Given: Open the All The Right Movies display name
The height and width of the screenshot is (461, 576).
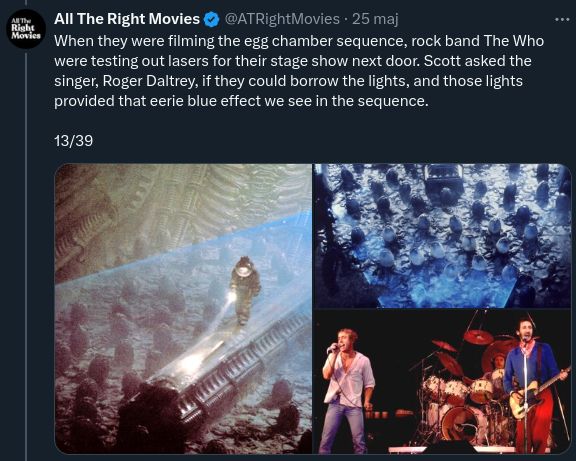Looking at the screenshot, I should (x=127, y=19).
